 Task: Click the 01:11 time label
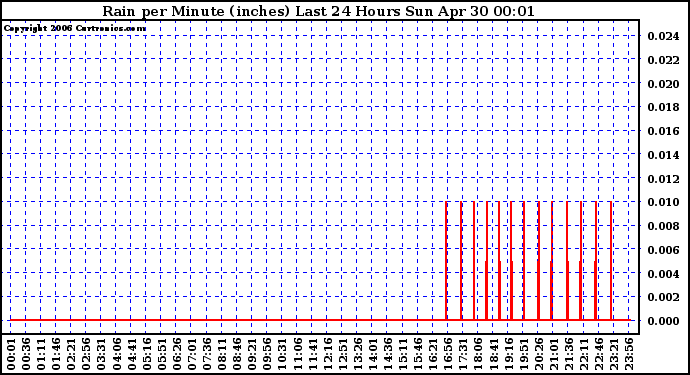click(41, 354)
